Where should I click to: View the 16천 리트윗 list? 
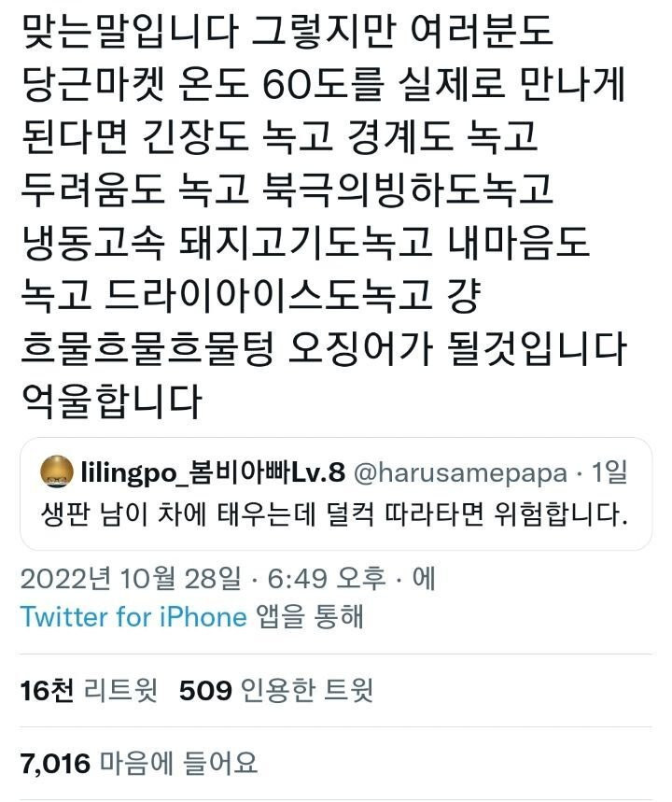point(89,690)
